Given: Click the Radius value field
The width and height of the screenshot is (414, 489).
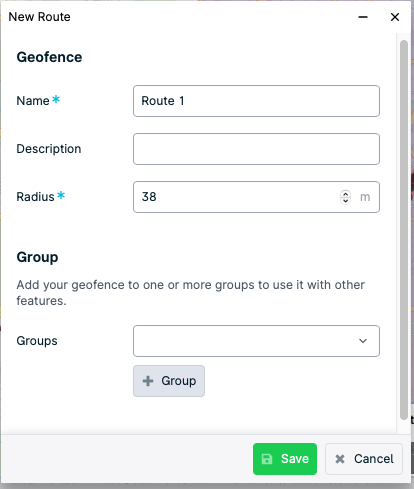Looking at the screenshot, I should [256, 197].
